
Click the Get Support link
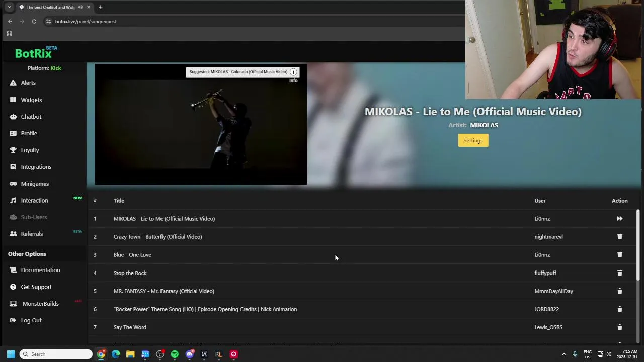pos(36,287)
